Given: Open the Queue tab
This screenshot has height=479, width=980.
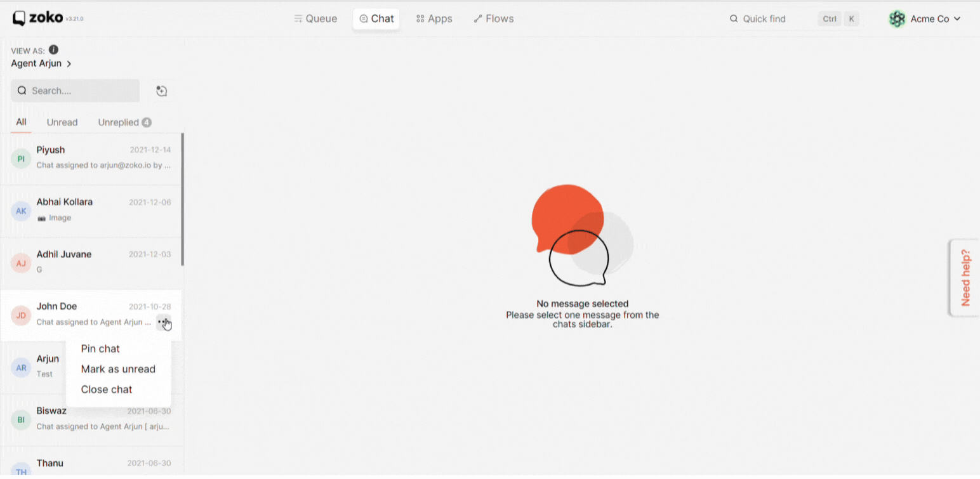Looking at the screenshot, I should click(x=315, y=19).
